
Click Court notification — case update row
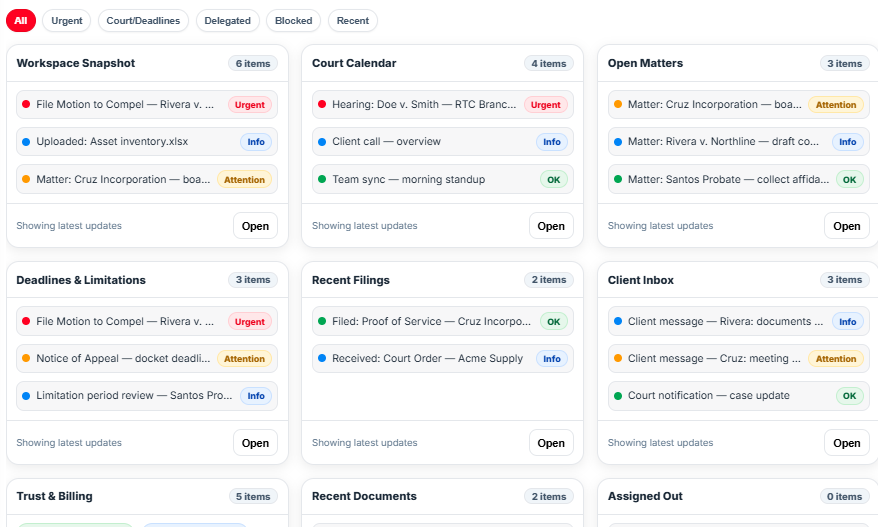708,396
